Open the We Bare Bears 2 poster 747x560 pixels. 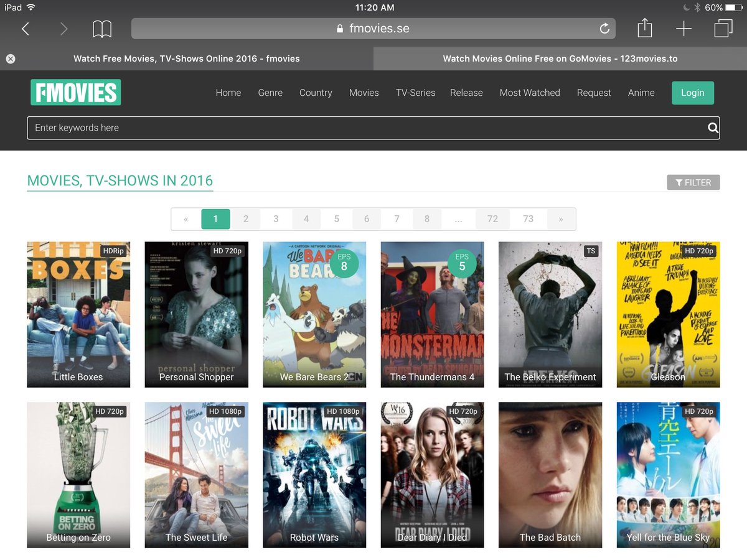point(314,314)
